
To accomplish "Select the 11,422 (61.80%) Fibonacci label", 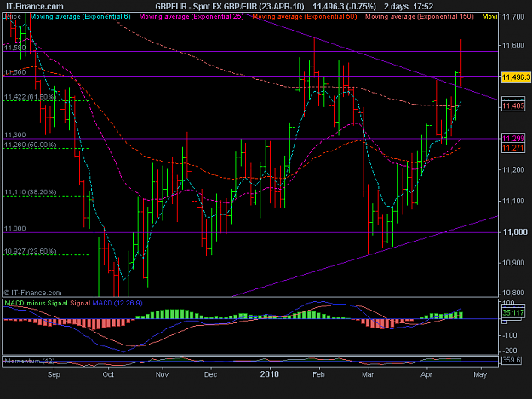I will [30, 97].
